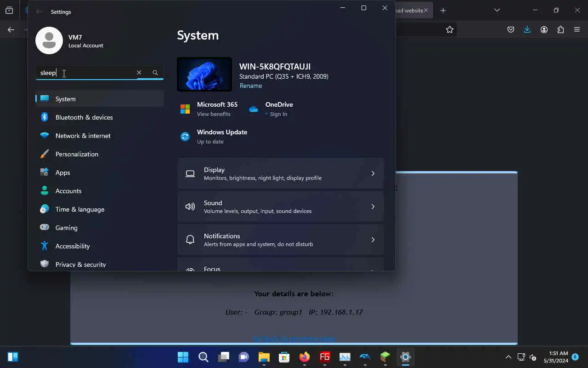Viewport: 588px width, 368px height.
Task: Switch to Firefox on the taskbar
Action: tap(304, 357)
